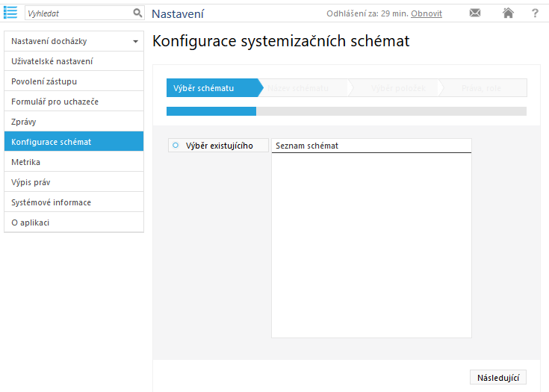Open the main menu list icon
Image resolution: width=549 pixels, height=392 pixels.
(10, 13)
